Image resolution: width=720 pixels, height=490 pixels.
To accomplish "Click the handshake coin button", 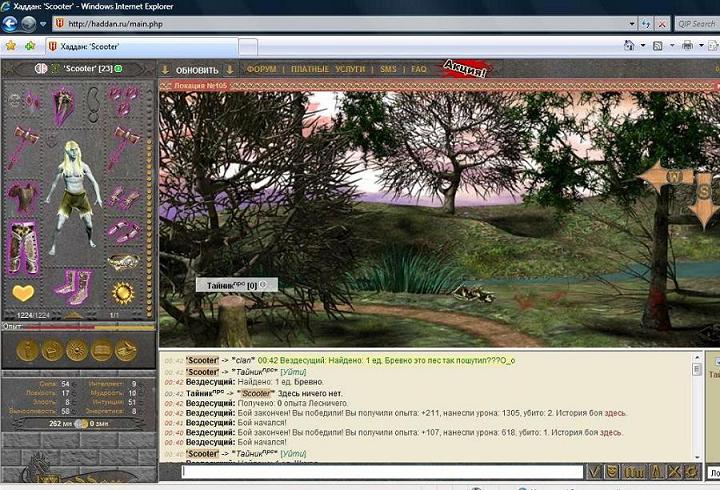I will pyautogui.click(x=126, y=351).
